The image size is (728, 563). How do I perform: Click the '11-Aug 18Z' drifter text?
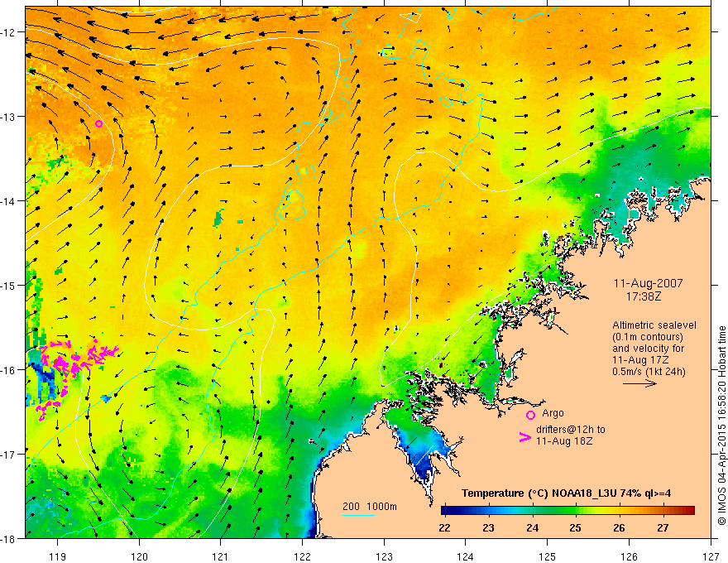(x=564, y=441)
